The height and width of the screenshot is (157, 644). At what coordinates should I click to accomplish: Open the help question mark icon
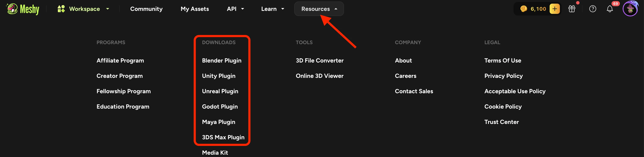click(593, 9)
